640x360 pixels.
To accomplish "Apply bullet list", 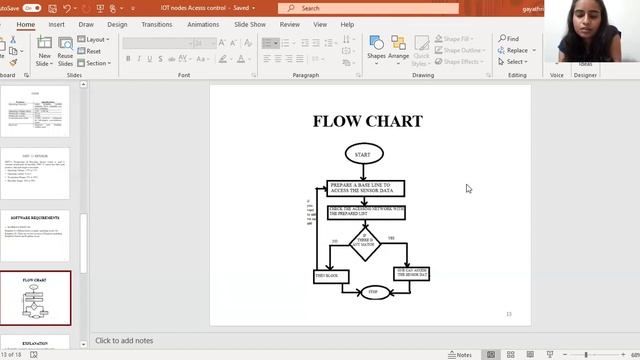I will (x=267, y=43).
